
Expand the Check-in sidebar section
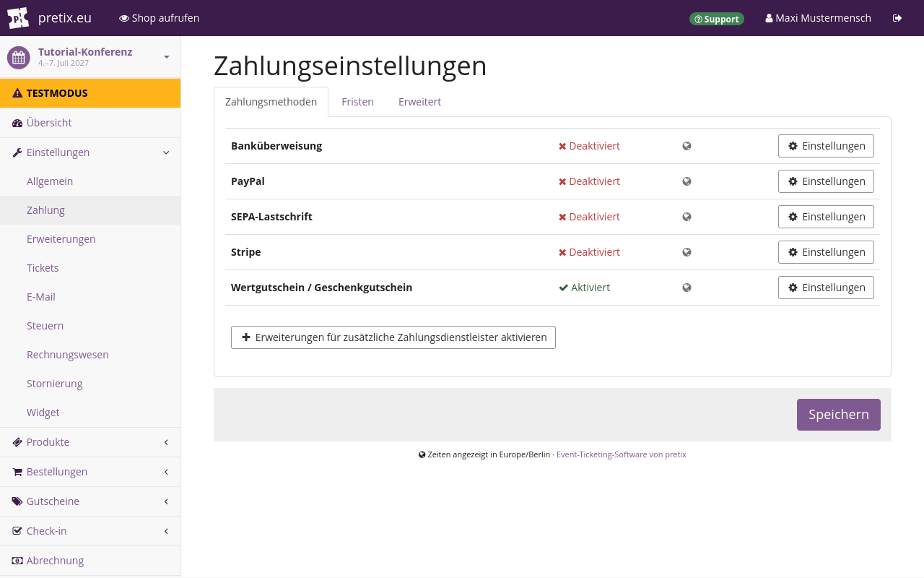click(x=166, y=531)
